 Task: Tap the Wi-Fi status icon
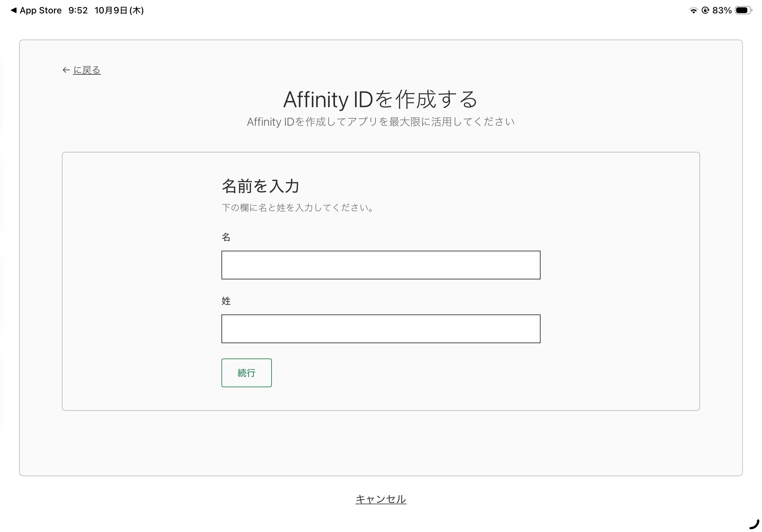click(x=693, y=11)
